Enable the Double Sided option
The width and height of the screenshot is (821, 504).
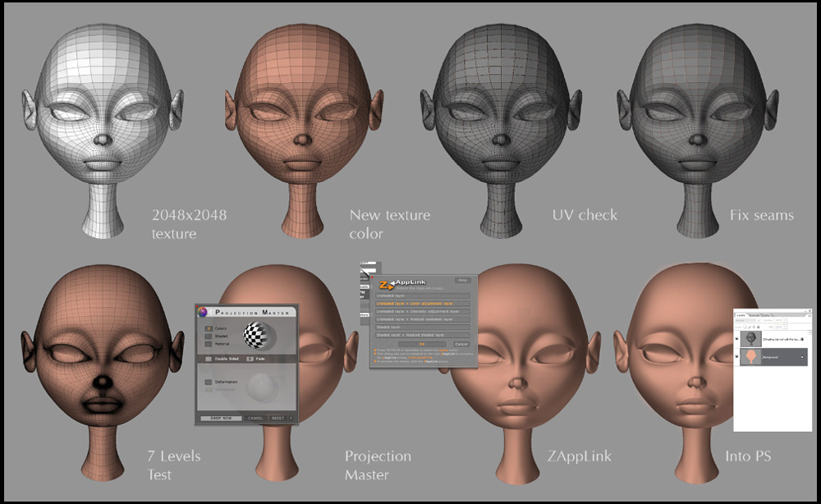[209, 359]
